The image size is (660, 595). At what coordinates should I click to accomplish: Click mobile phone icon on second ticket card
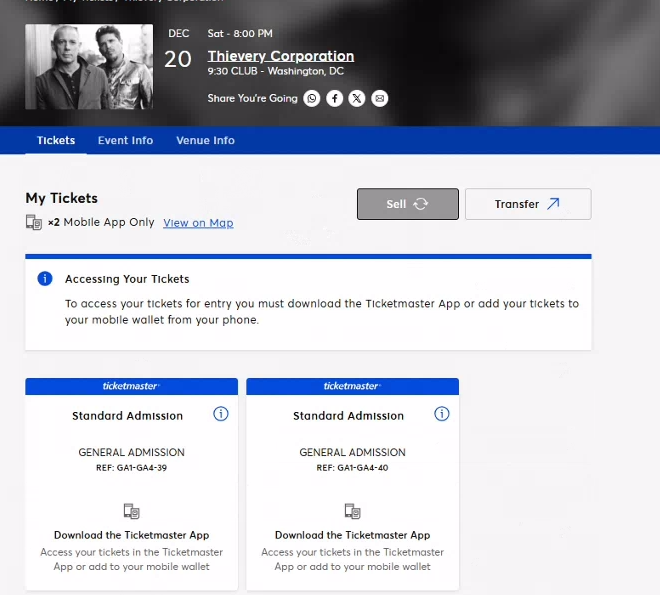click(352, 511)
